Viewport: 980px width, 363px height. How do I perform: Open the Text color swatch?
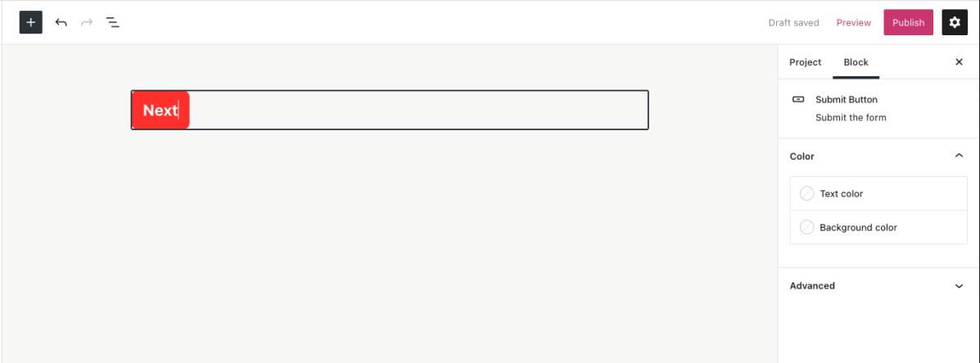(x=807, y=193)
